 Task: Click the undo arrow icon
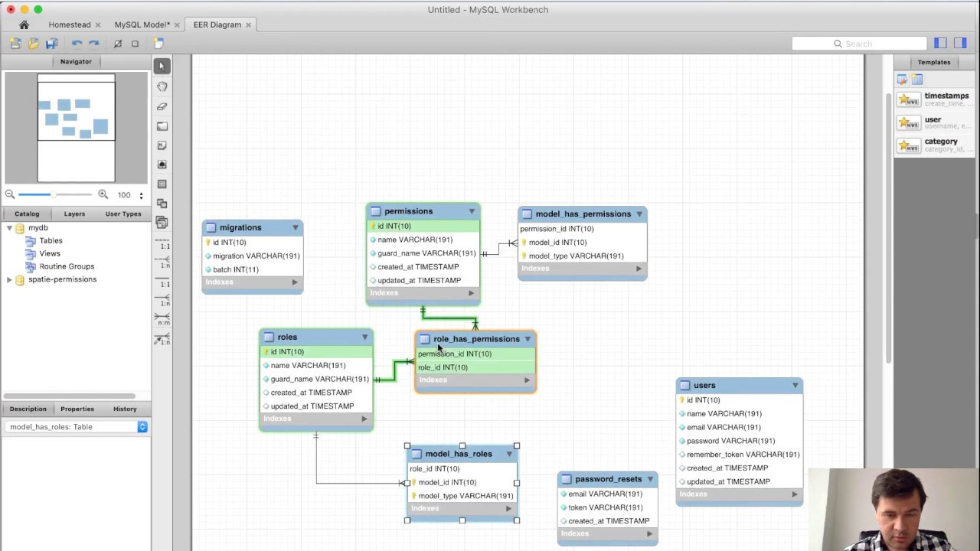pos(77,44)
